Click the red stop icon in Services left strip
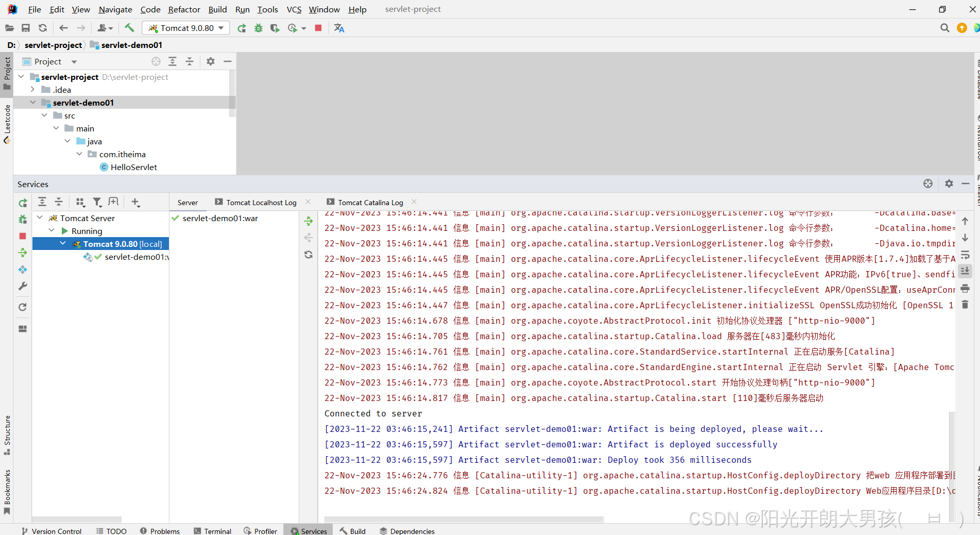The height and width of the screenshot is (535, 980). 23,236
